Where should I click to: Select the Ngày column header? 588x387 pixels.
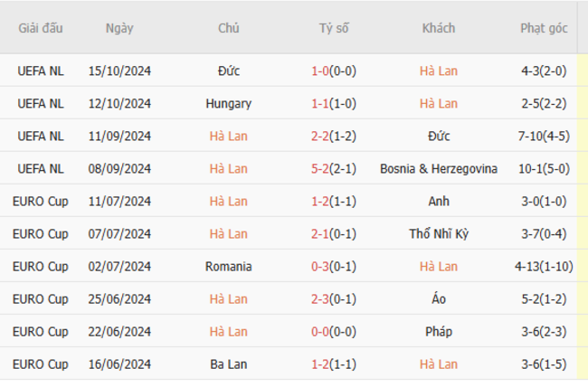click(x=119, y=29)
